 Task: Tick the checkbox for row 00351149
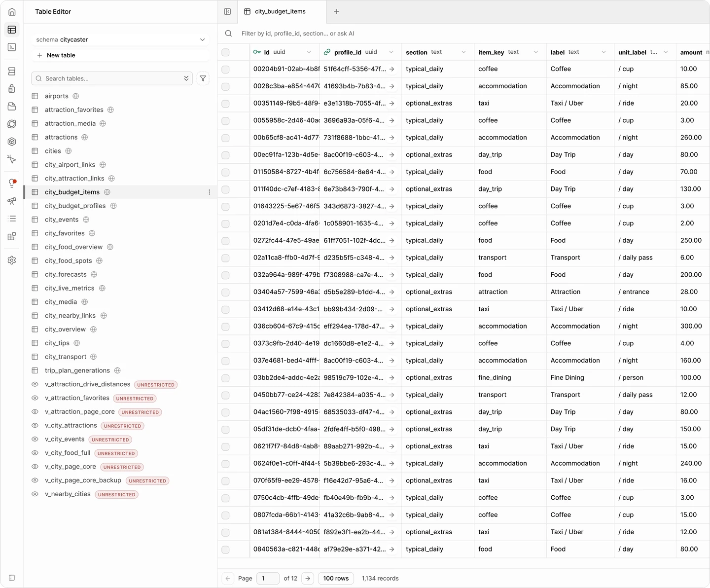tap(225, 104)
